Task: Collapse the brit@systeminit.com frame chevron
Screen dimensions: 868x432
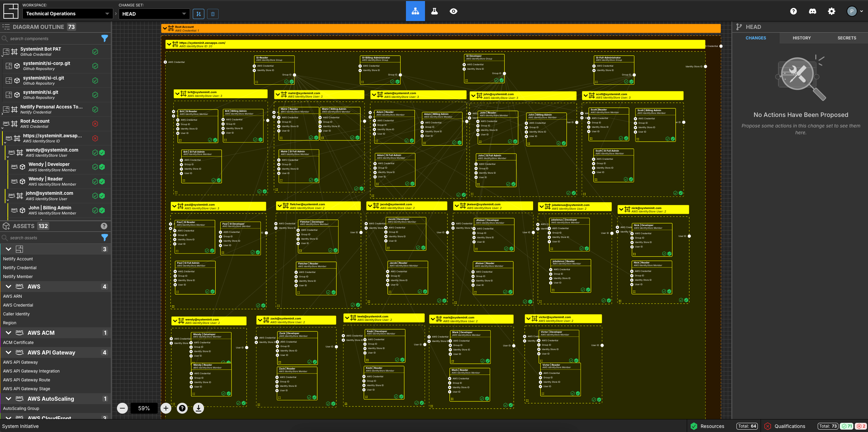Action: (177, 94)
